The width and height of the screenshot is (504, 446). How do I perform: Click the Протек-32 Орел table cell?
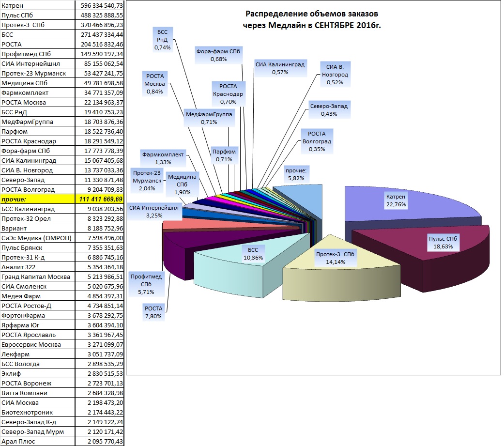(38, 219)
